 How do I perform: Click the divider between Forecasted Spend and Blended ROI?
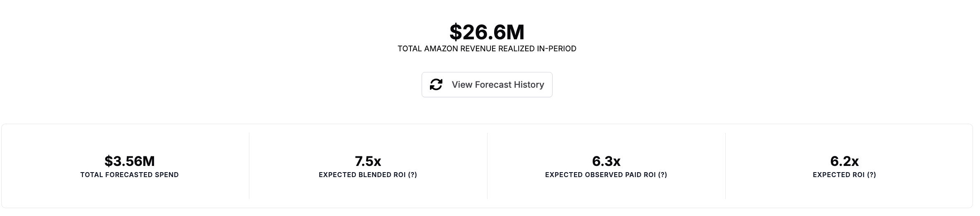pyautogui.click(x=249, y=166)
